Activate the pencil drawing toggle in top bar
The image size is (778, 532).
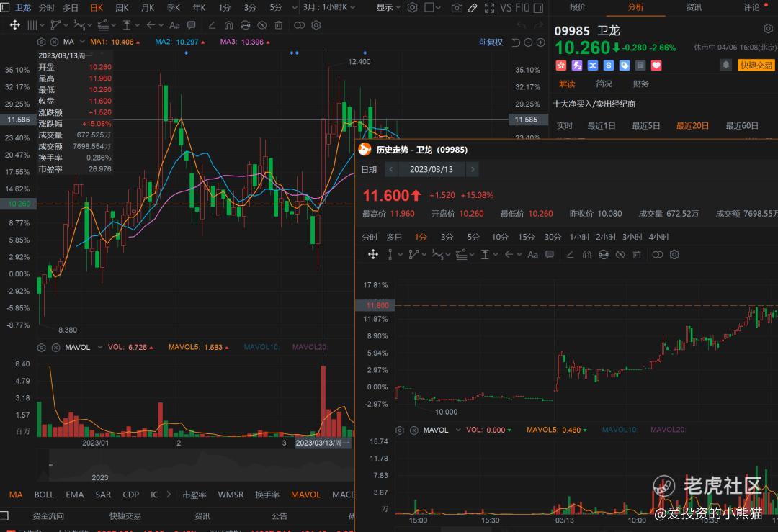coord(473,7)
